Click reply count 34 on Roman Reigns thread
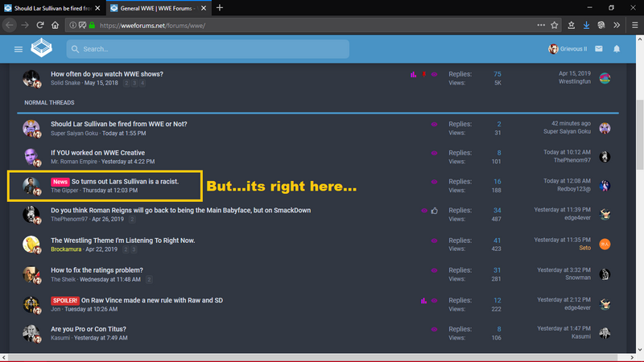The image size is (644, 362). tap(497, 211)
